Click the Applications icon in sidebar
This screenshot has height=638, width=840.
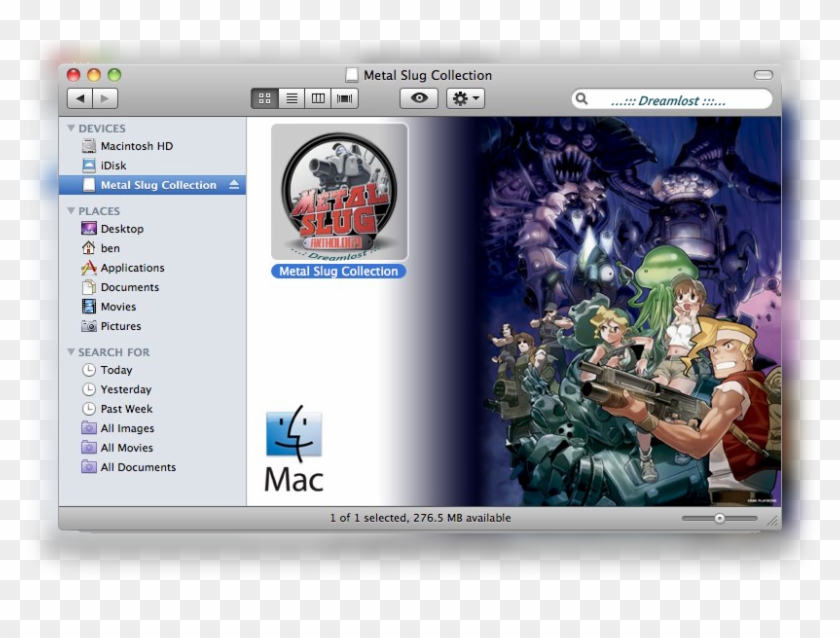pyautogui.click(x=88, y=267)
